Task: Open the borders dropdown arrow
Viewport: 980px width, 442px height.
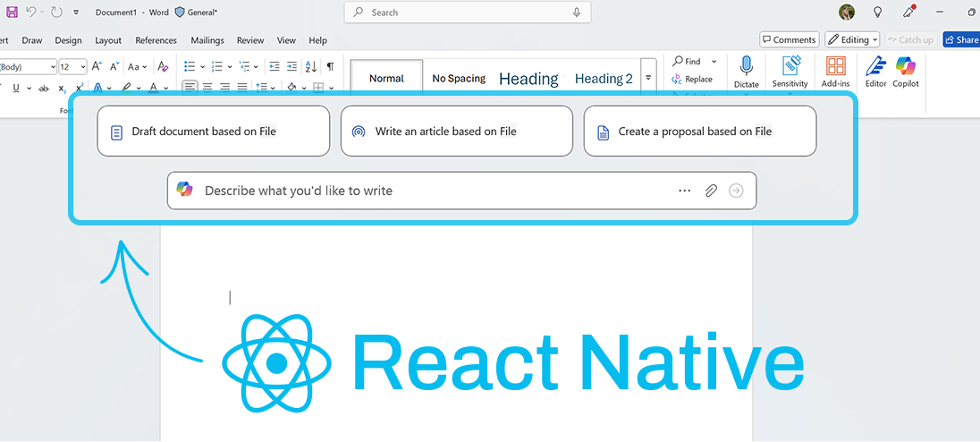Action: click(x=331, y=88)
